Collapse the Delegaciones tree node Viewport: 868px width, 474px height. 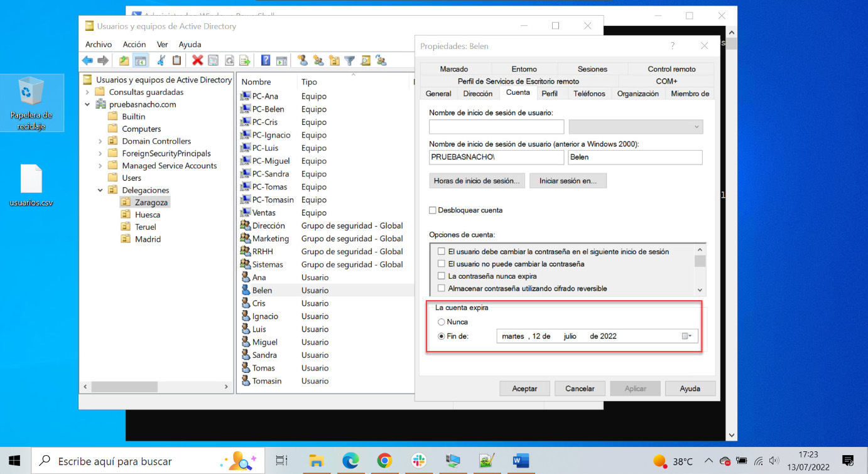[x=100, y=190]
